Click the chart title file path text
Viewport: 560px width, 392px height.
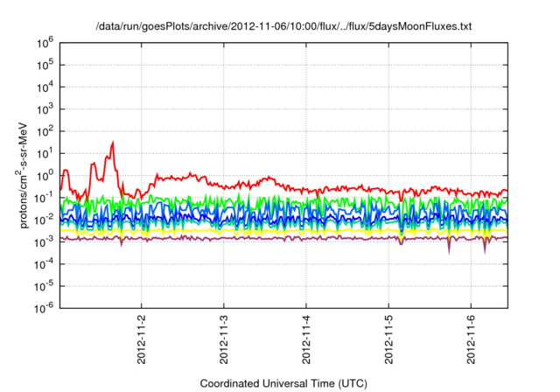pos(283,26)
